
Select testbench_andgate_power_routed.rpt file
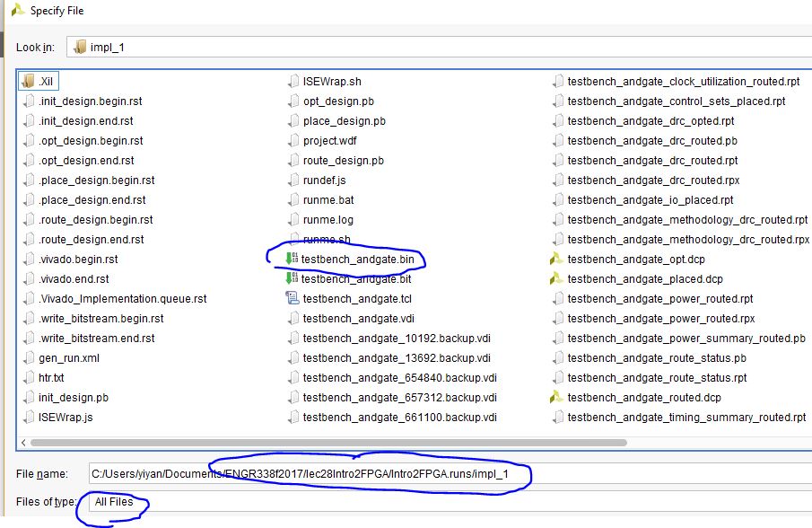coord(659,299)
